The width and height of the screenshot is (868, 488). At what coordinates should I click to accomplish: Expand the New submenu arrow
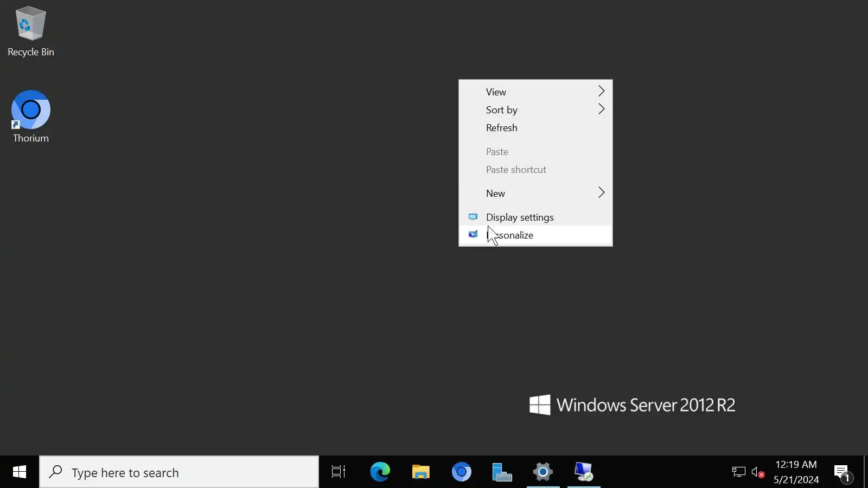[601, 192]
